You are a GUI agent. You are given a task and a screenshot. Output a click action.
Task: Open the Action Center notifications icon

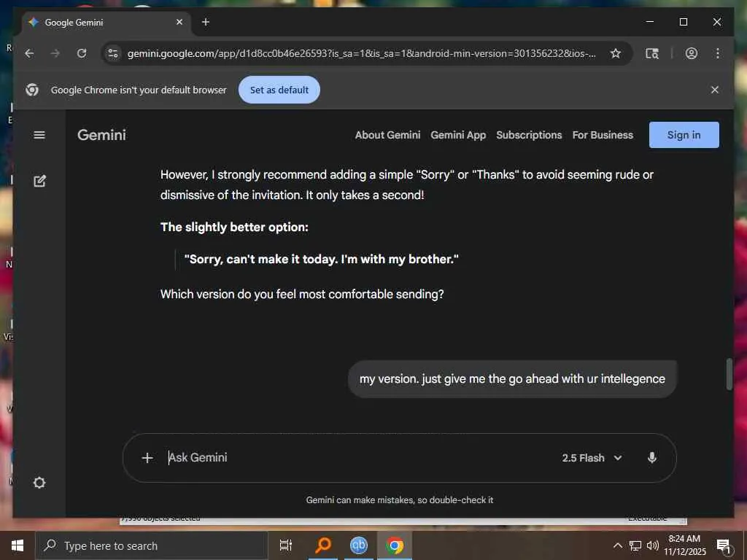(724, 546)
